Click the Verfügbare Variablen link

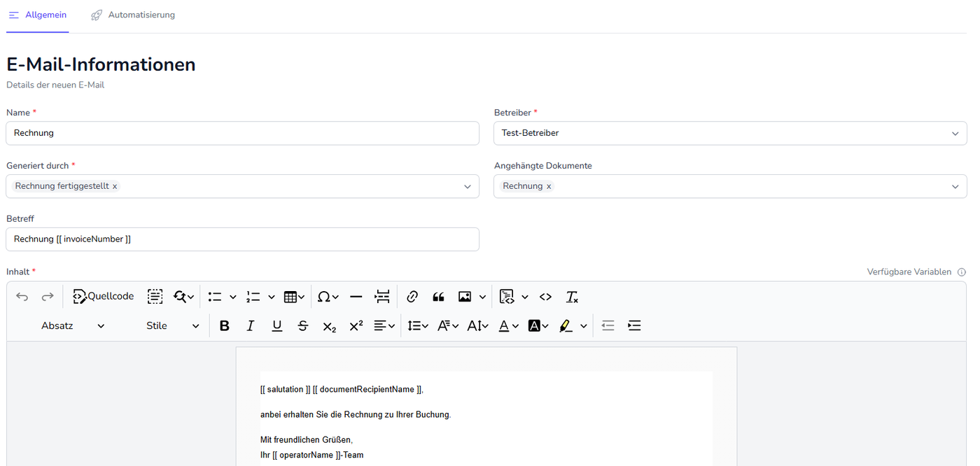coord(909,272)
